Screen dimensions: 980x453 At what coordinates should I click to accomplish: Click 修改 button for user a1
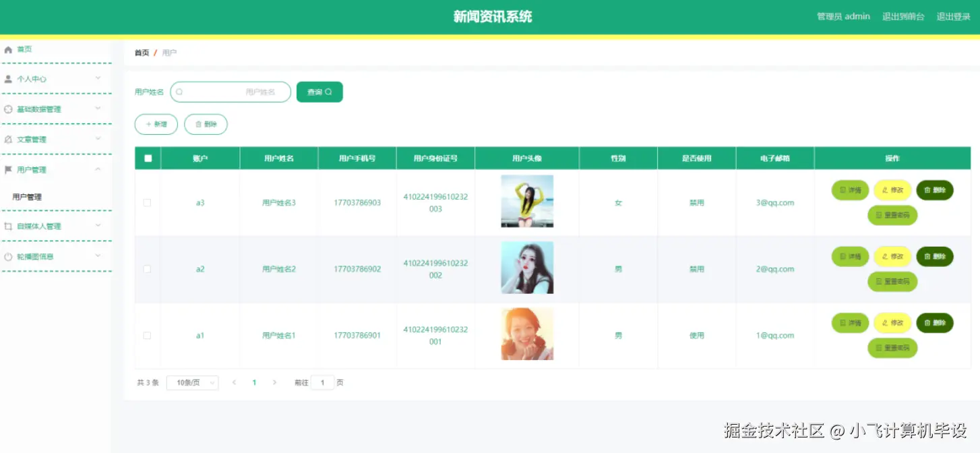tap(892, 323)
